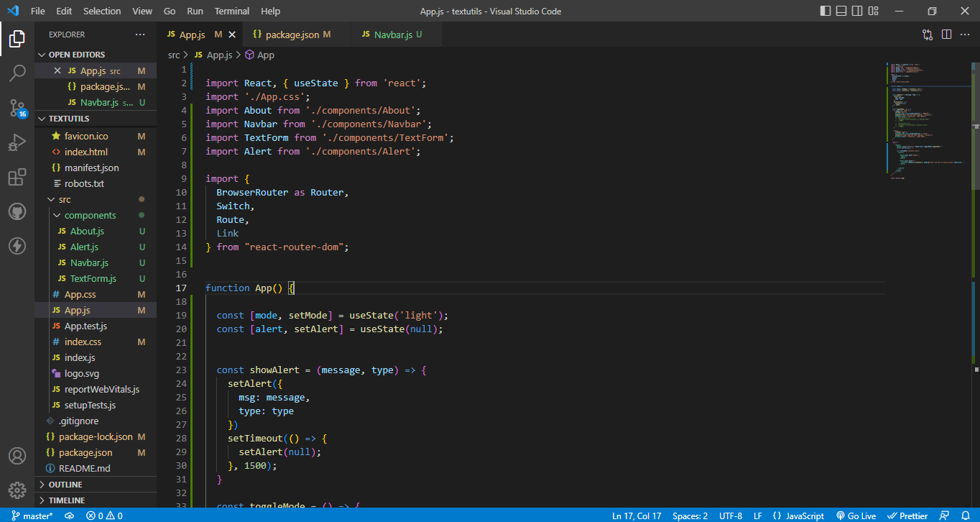The height and width of the screenshot is (522, 980).
Task: Click Ln 17, Col 17 indicator
Action: [637, 516]
